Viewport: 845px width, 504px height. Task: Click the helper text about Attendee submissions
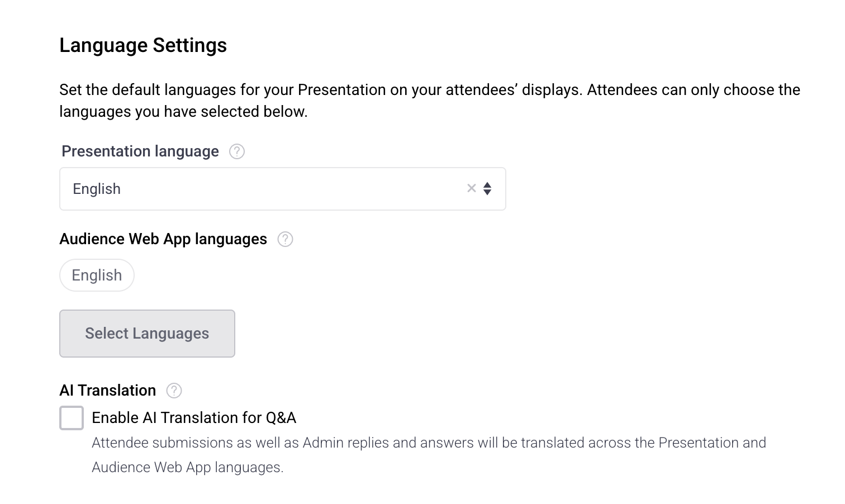[x=428, y=443]
